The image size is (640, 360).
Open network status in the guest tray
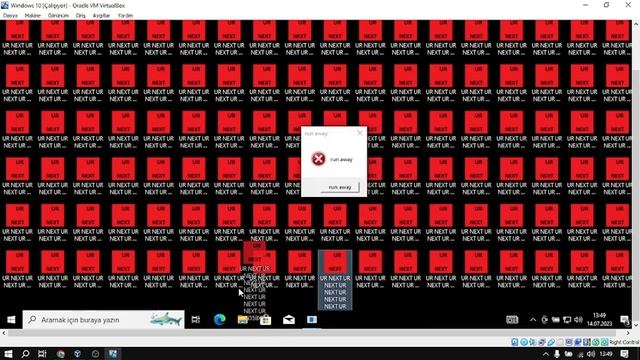[x=567, y=320]
